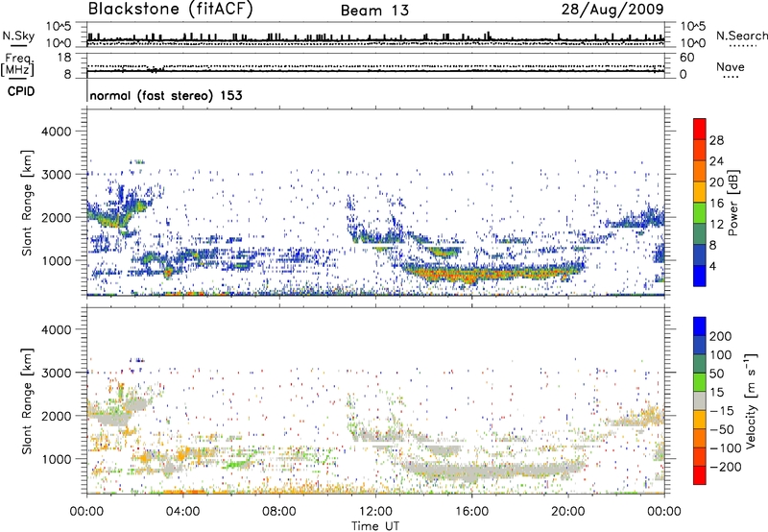Click the date '28/Aug/2009'
This screenshot has height=532, width=768.
coord(612,9)
